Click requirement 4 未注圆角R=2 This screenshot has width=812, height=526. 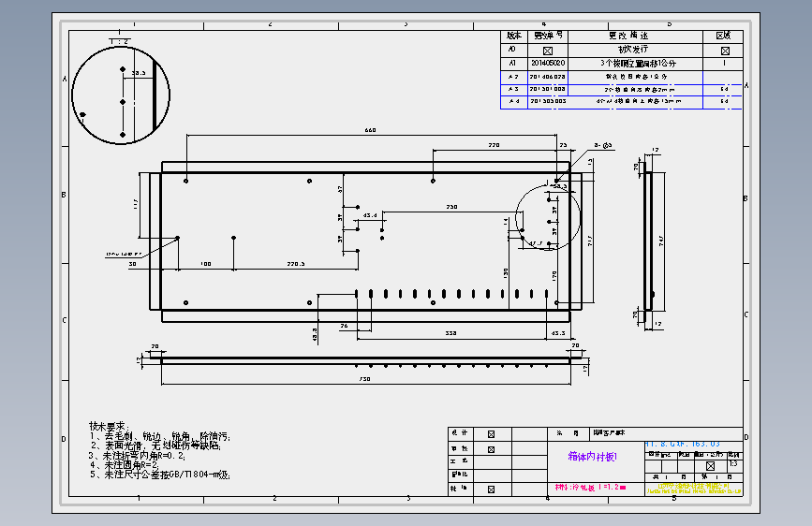[x=125, y=465]
